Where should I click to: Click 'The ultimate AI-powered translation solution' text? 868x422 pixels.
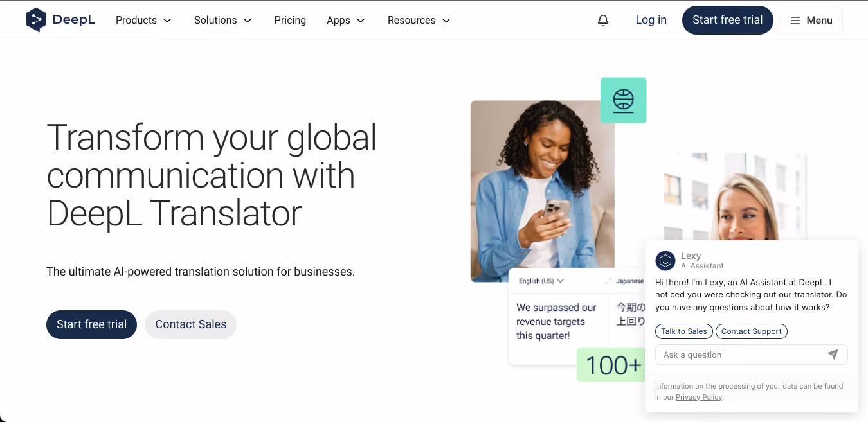coord(201,272)
